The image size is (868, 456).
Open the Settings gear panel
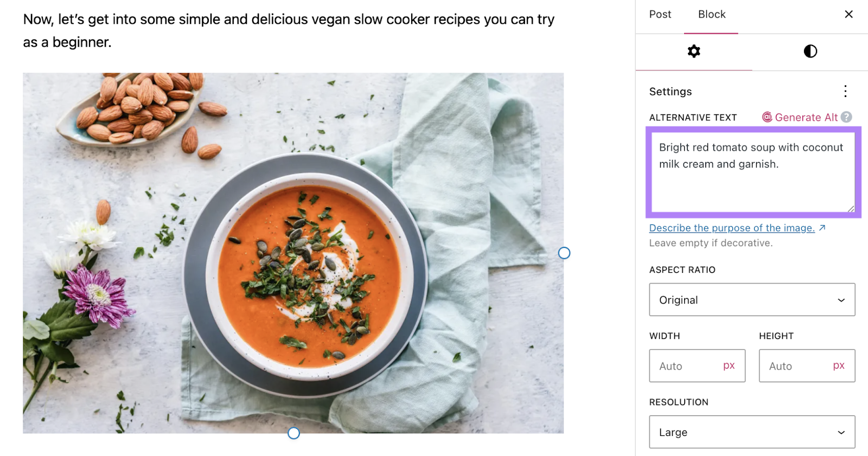tap(694, 52)
